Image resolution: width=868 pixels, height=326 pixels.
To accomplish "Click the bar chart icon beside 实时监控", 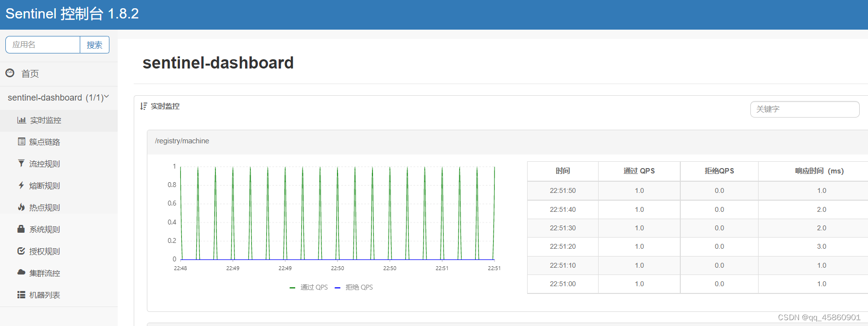I will click(21, 120).
